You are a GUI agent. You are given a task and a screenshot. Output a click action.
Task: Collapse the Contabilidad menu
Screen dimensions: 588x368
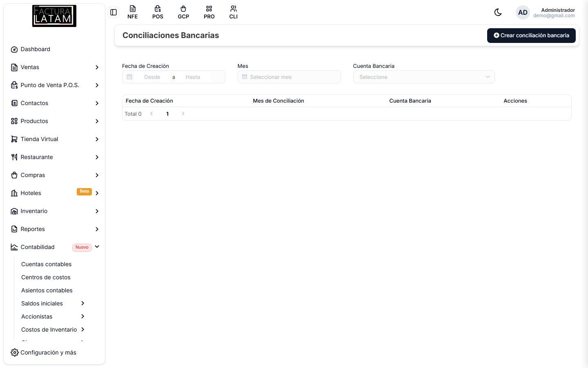click(54, 247)
